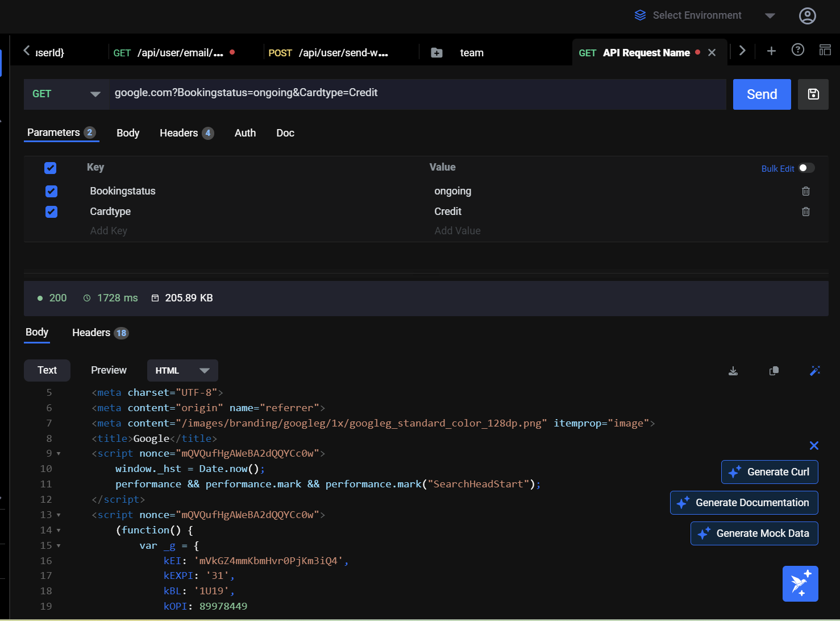Screen dimensions: 840x621
Task: Copy the response body to clipboard
Action: click(774, 371)
